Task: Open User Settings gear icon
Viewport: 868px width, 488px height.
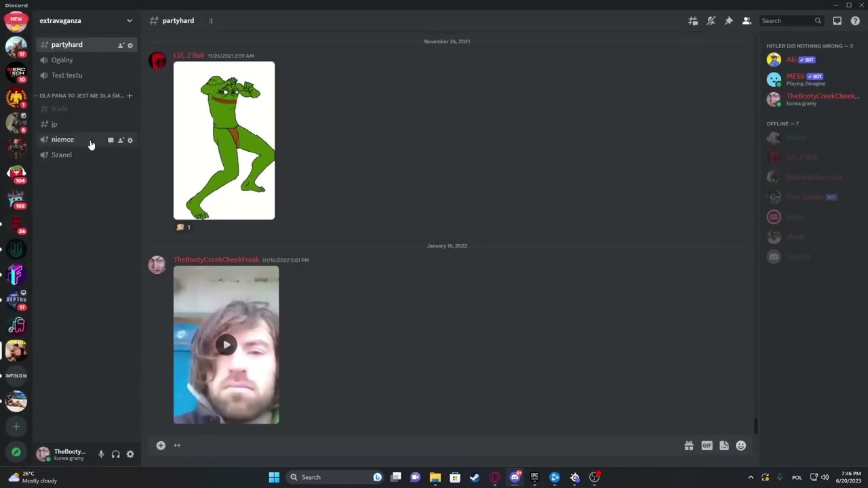Action: click(x=130, y=454)
